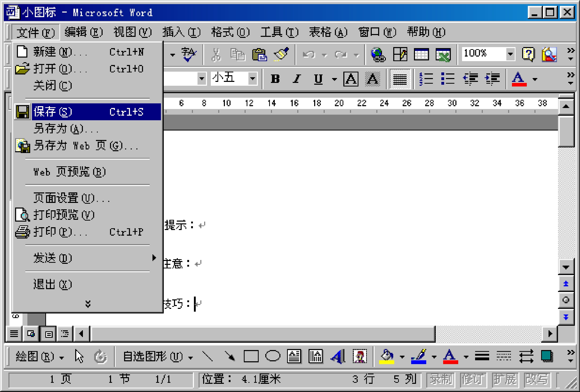Click the Insert Clip Art icon

[359, 356]
